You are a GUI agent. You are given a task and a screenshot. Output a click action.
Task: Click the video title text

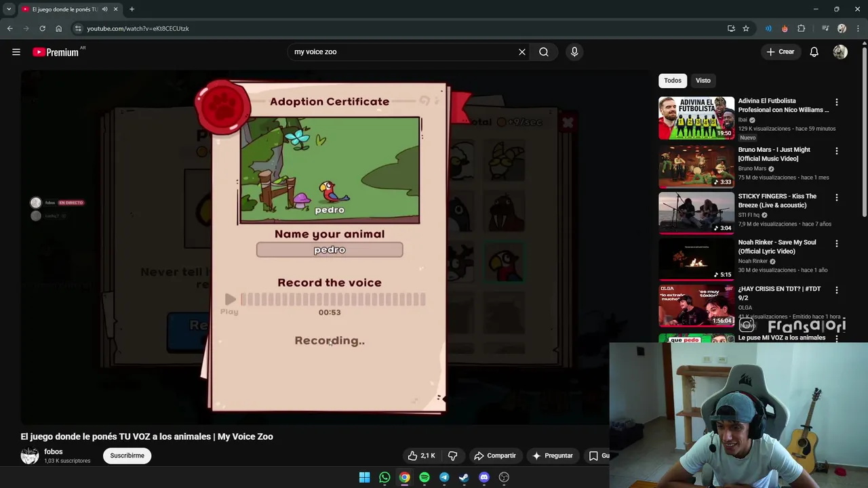146,436
